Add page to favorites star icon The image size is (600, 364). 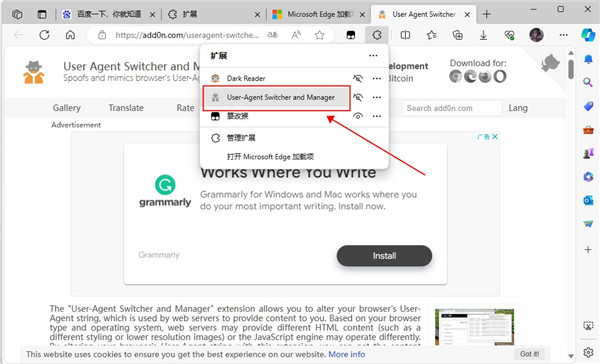(320, 35)
